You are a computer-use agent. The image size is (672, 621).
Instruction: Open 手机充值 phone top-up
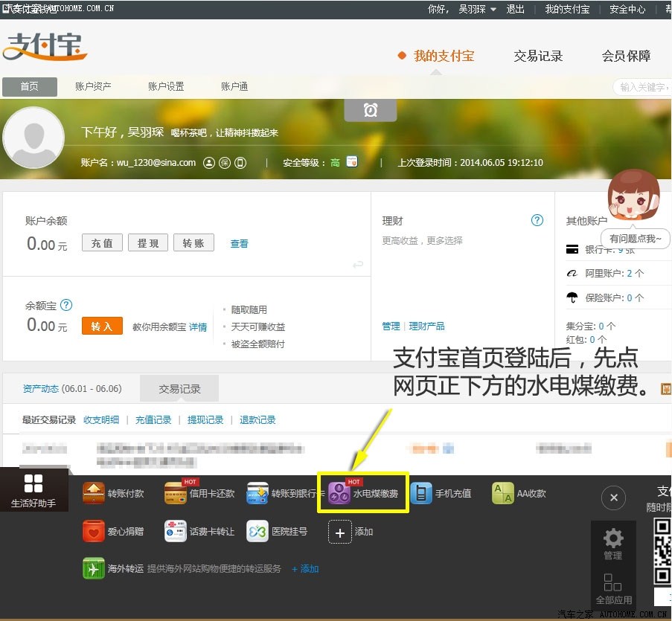pos(421,493)
